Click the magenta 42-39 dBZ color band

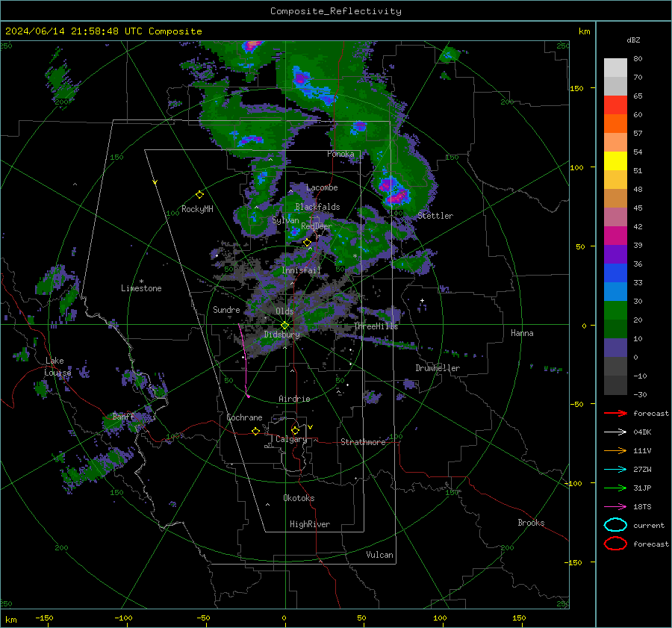tap(615, 236)
